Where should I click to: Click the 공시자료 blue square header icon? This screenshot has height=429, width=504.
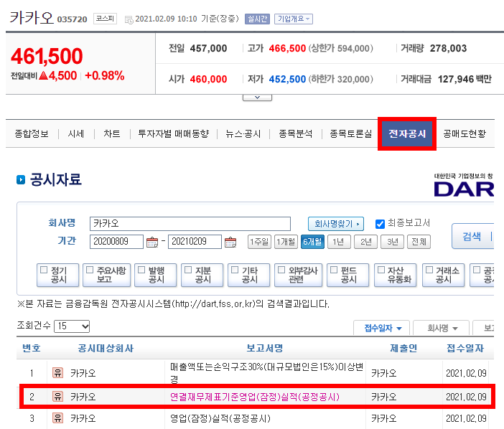[21, 180]
